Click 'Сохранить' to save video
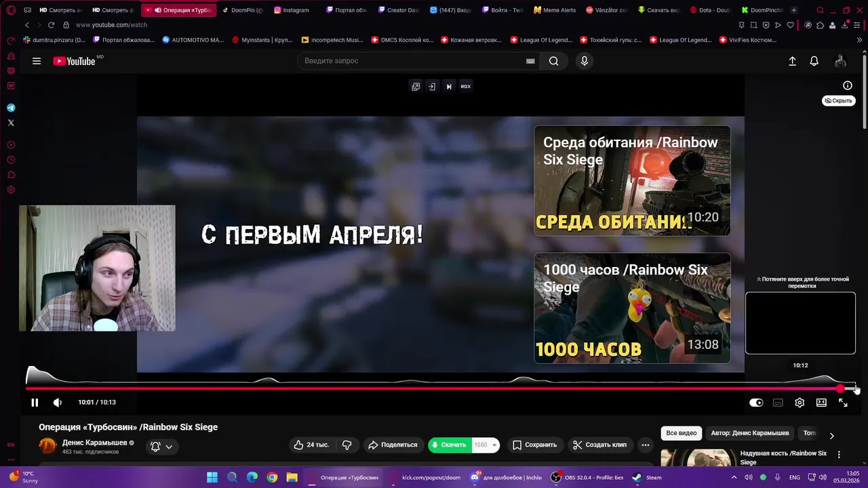Screen dimensions: 868x488 534,445
